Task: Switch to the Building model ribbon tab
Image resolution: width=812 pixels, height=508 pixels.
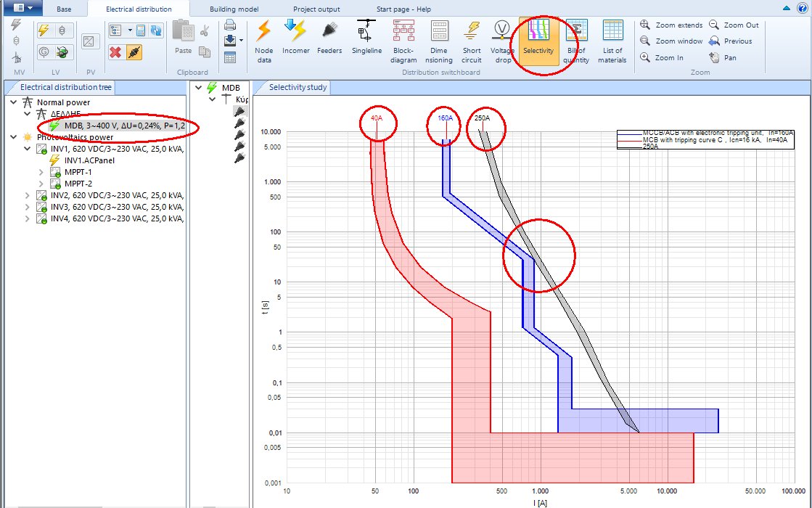Action: pos(234,9)
